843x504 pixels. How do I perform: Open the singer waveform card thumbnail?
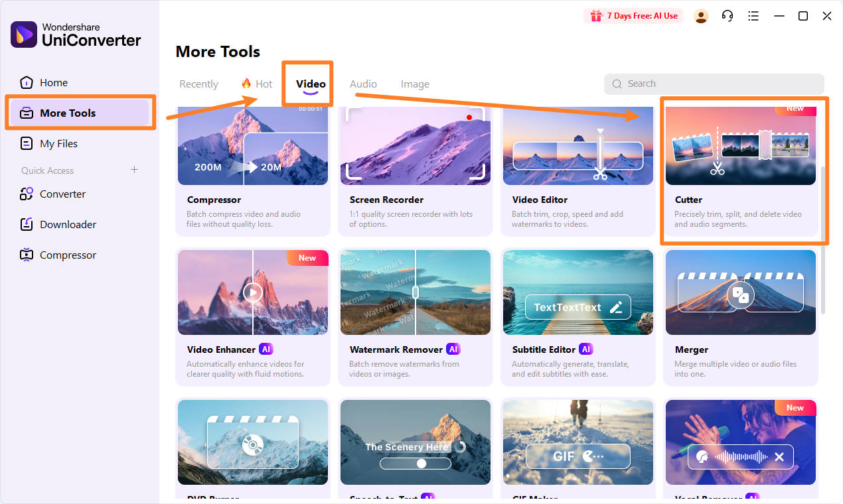741,442
